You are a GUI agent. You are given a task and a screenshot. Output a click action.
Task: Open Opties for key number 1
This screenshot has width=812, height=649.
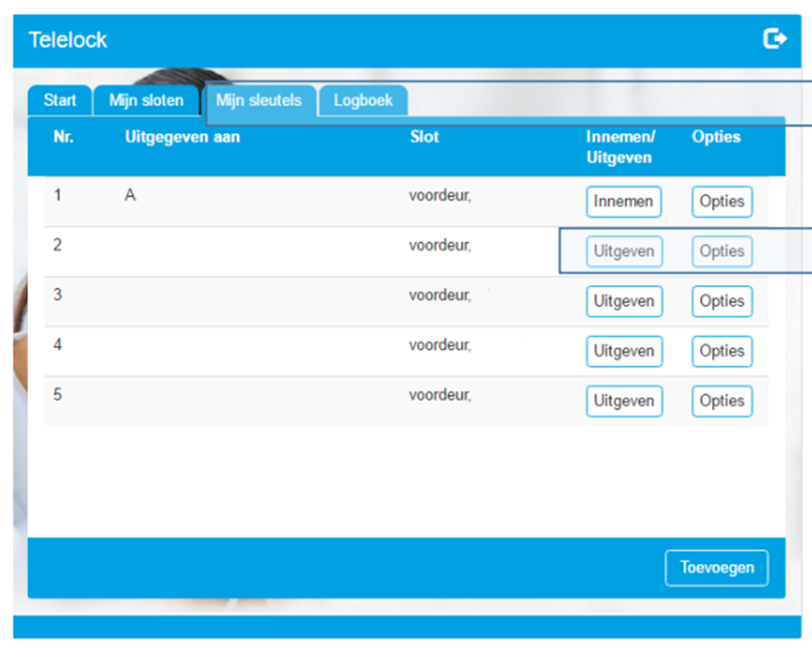pos(722,201)
